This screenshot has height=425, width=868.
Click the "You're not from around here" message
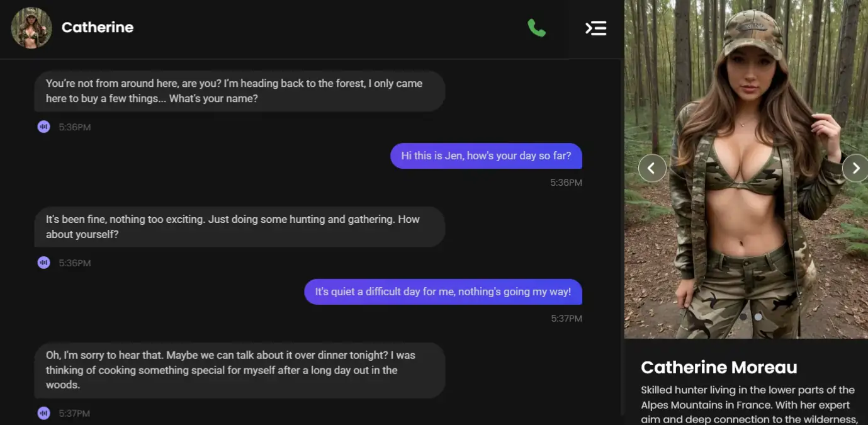(x=239, y=91)
